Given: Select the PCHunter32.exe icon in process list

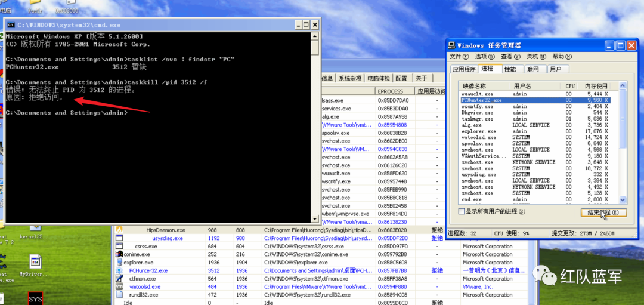Looking at the screenshot, I should (119, 270).
